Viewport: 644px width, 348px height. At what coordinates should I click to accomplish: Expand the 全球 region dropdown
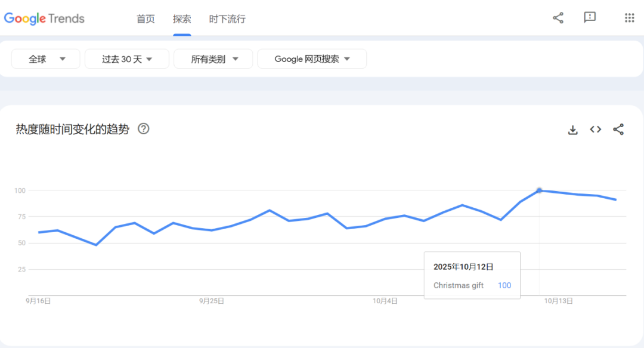pyautogui.click(x=46, y=59)
